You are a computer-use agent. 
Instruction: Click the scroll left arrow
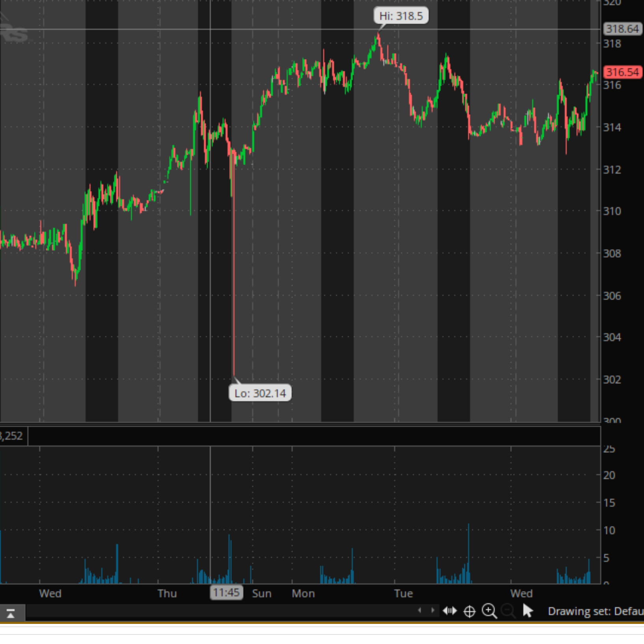pyautogui.click(x=420, y=610)
